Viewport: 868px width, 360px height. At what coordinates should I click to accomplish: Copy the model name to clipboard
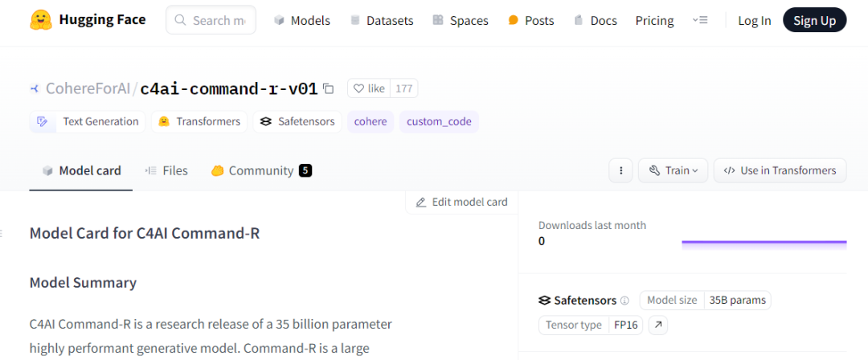click(328, 88)
